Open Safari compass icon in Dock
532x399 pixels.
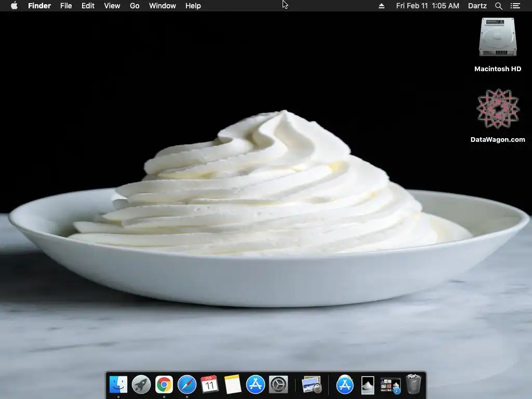(x=187, y=384)
